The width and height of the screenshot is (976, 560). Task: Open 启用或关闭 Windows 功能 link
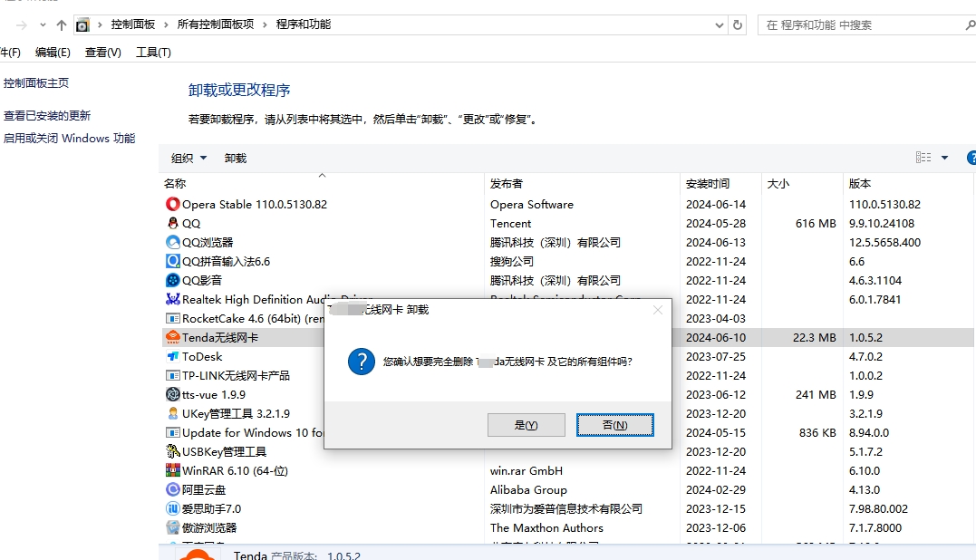tap(69, 138)
